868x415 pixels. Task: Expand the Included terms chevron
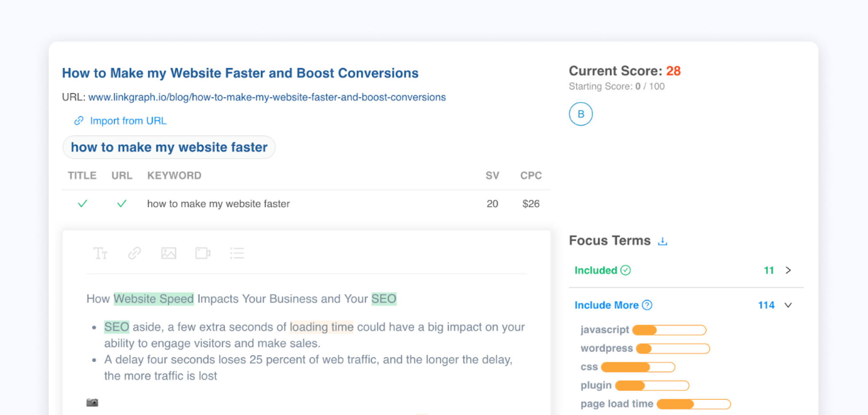pyautogui.click(x=788, y=270)
